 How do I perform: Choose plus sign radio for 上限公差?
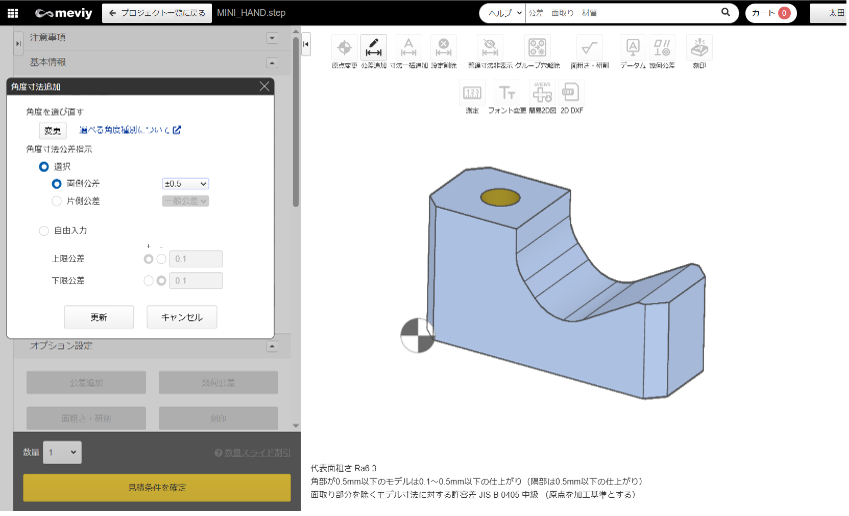(148, 259)
